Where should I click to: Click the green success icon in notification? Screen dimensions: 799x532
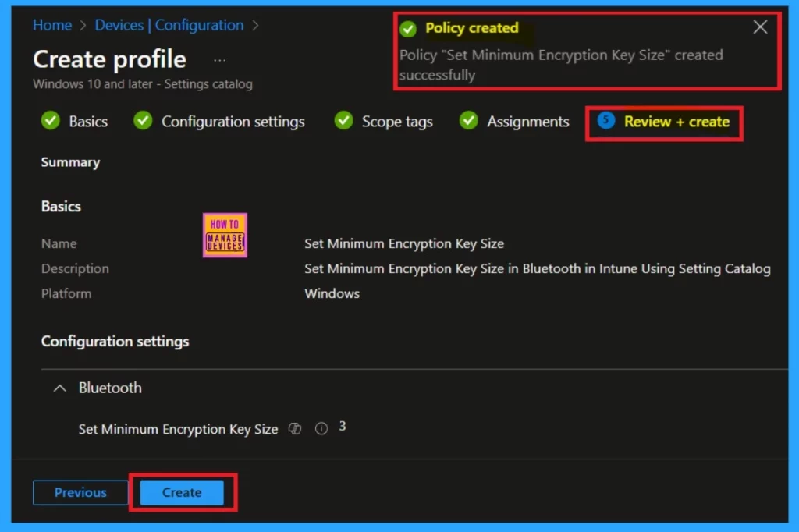[x=407, y=29]
